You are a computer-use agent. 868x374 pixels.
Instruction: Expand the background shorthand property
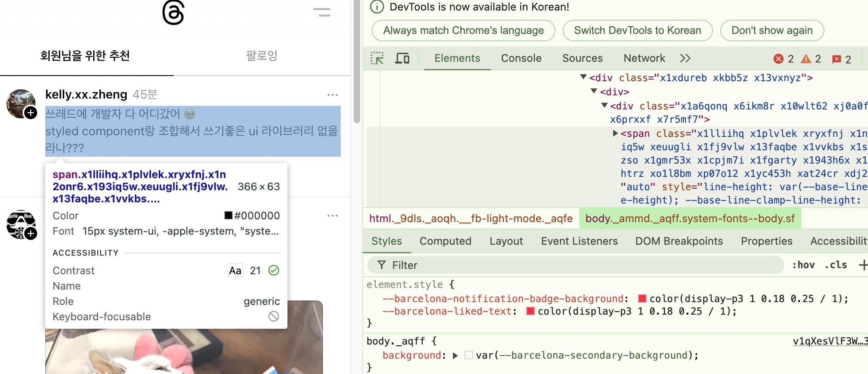(455, 355)
